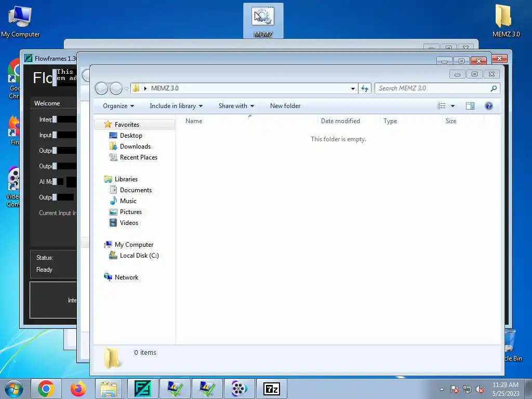Click the Windows Start button
The image size is (532, 399).
click(14, 389)
